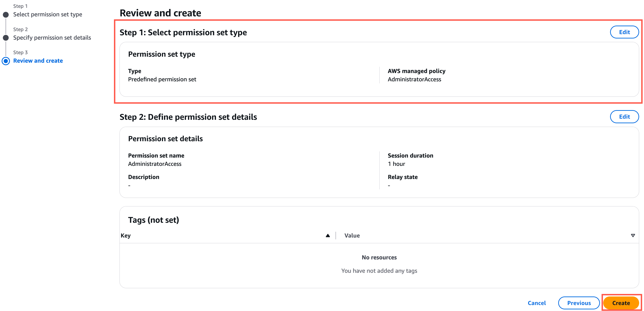Click 'You have not added any tags'
644x311 pixels.
379,270
